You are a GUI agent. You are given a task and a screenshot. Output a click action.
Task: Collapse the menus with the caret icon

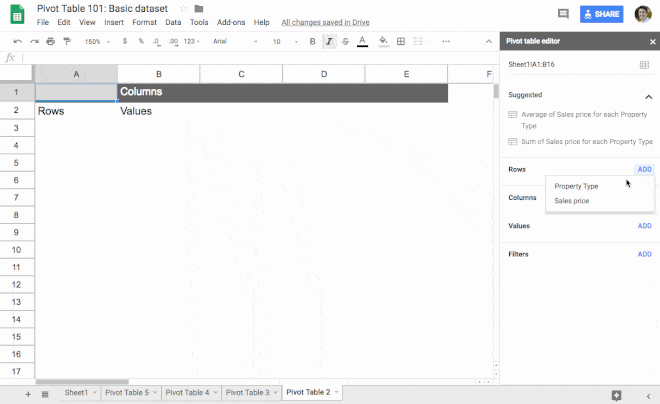(489, 41)
